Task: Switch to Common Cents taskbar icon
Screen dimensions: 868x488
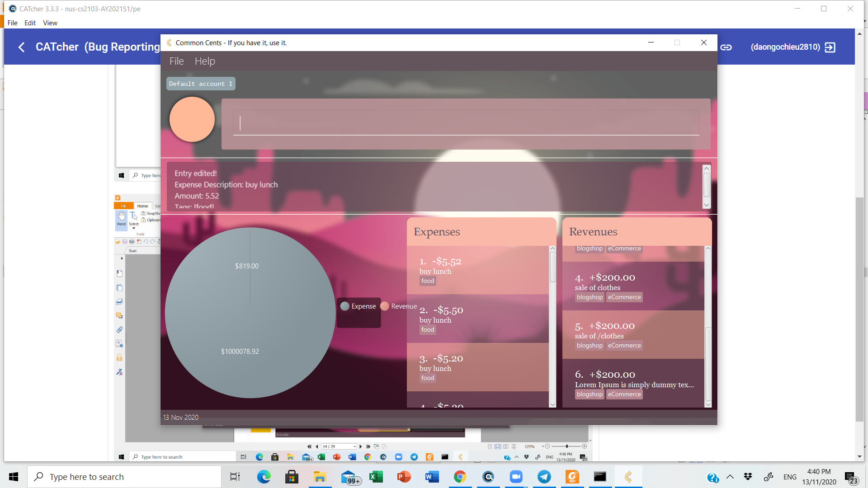Action: coord(628,477)
